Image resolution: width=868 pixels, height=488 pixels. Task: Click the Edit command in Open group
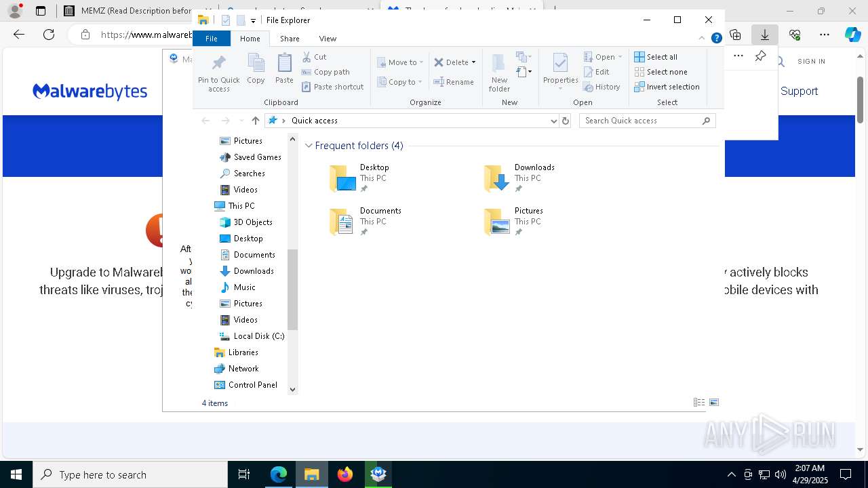click(596, 72)
